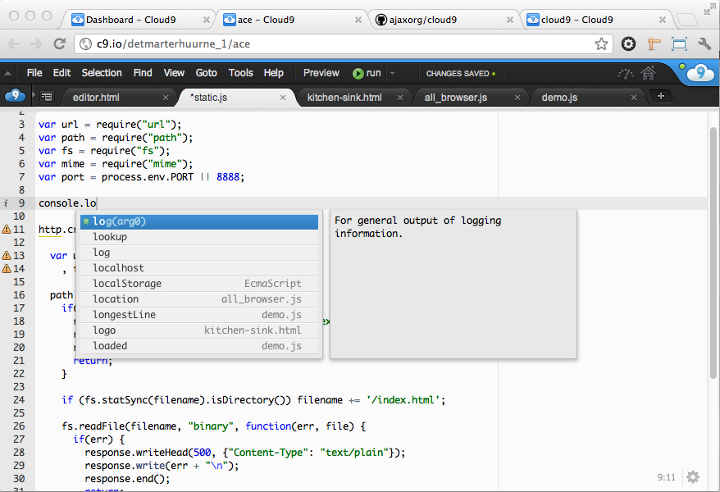Screen dimensions: 720x492
Task: Open the run options dropdown arrow
Action: pos(393,73)
